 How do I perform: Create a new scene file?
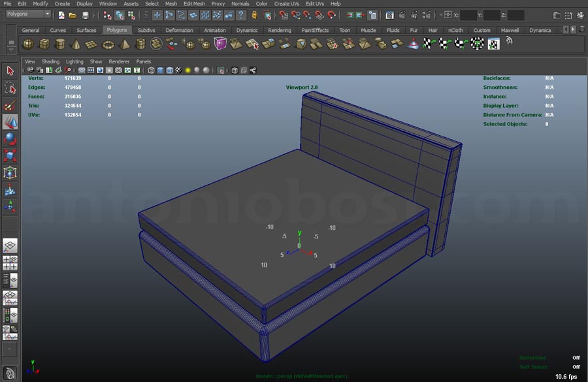61,16
